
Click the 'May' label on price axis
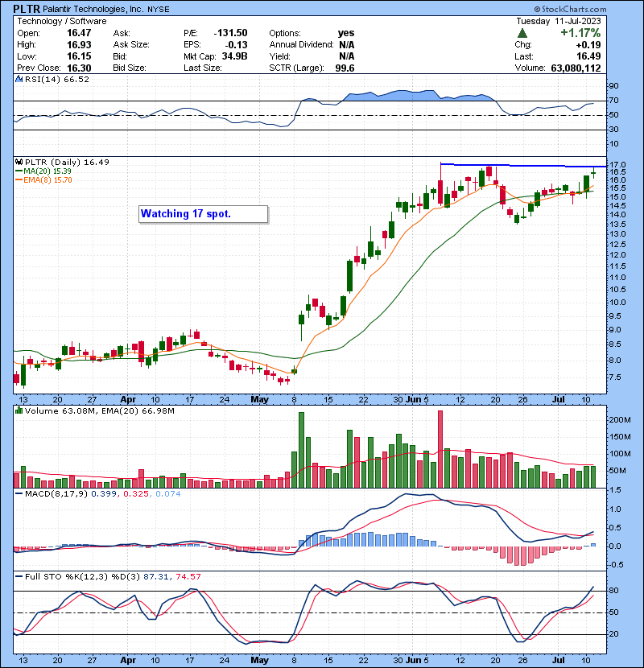tap(259, 398)
